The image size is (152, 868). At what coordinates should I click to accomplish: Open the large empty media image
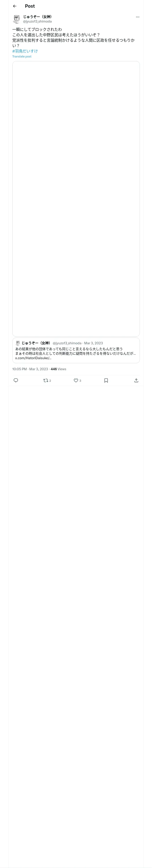coord(76,199)
